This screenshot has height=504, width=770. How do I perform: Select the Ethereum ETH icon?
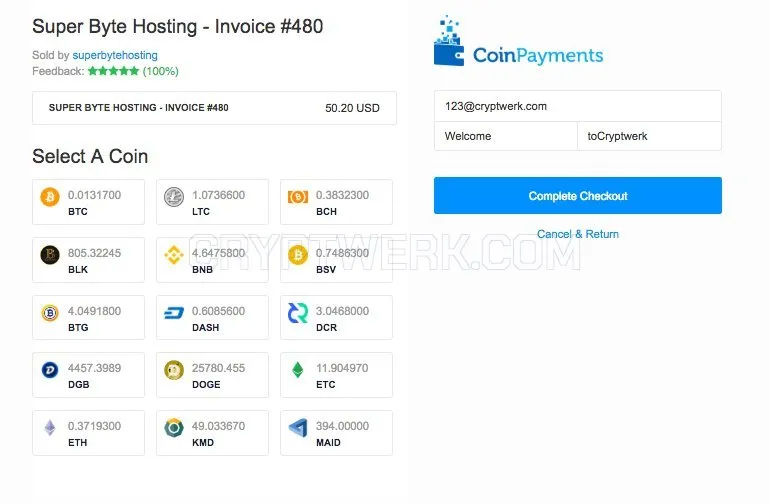pyautogui.click(x=50, y=427)
